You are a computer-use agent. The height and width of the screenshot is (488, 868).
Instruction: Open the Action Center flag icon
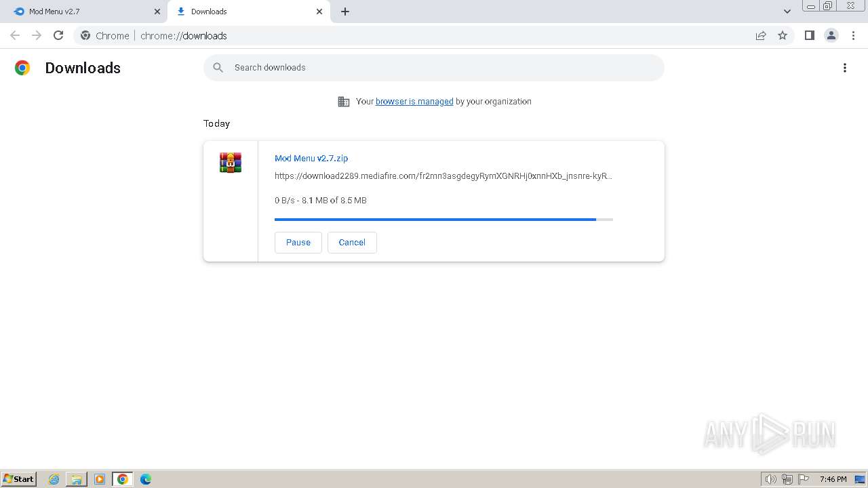click(x=804, y=479)
